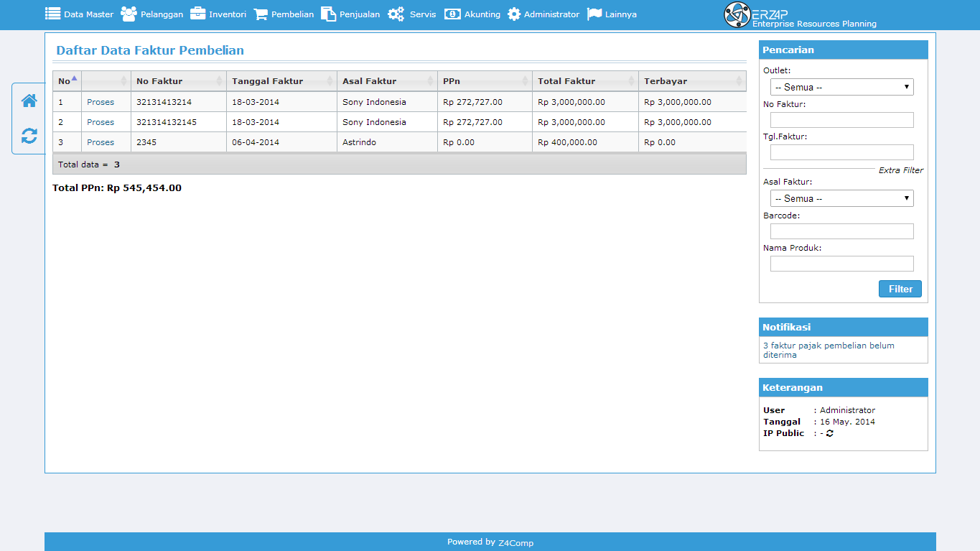This screenshot has width=980, height=551.
Task: Sort table by Terbayar column
Action: 692,81
